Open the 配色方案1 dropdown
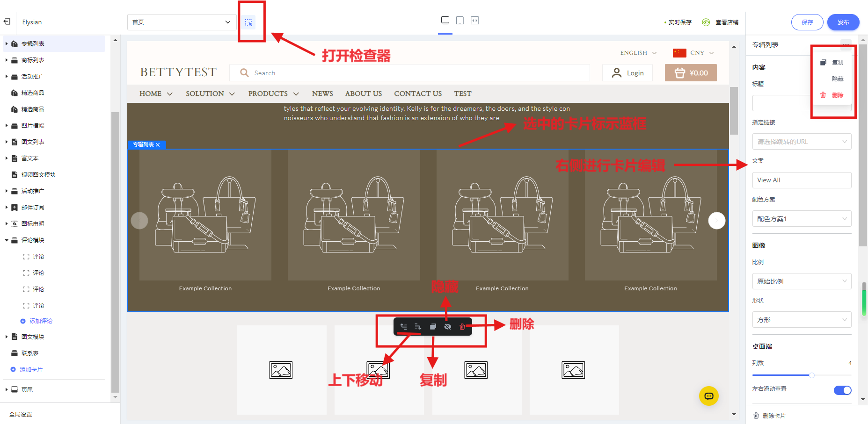This screenshot has width=868, height=424. tap(801, 219)
